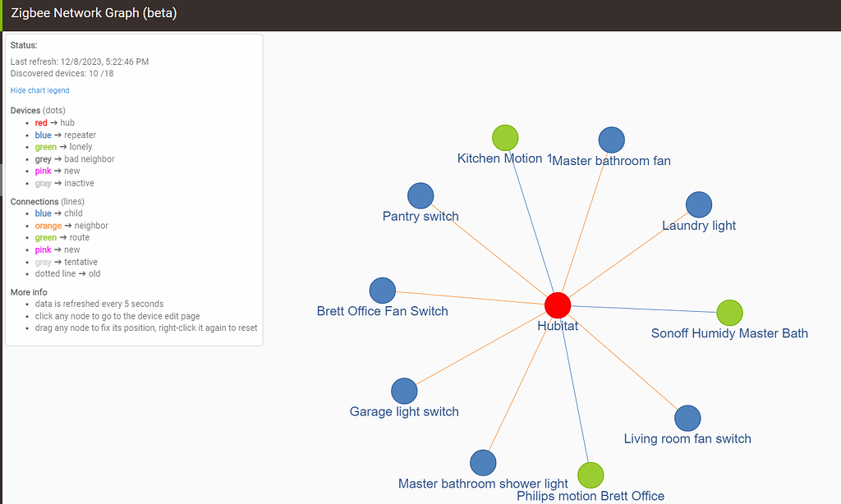841x504 pixels.
Task: Click the Laundry light repeater node
Action: click(x=698, y=205)
